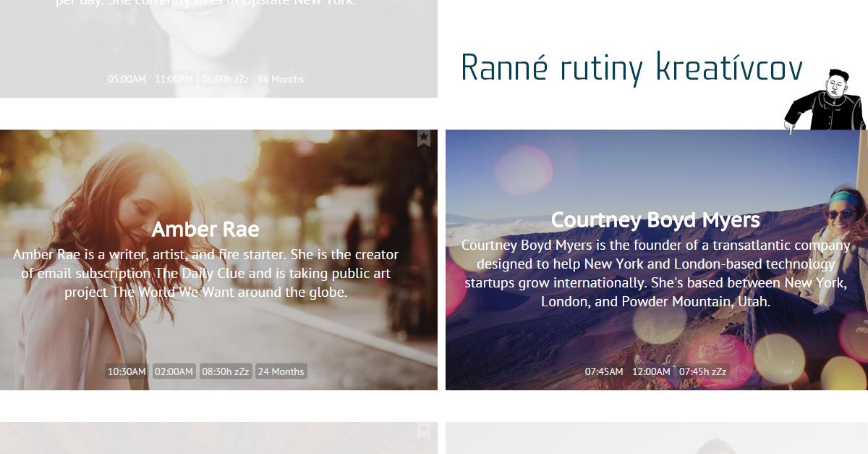Click the 02:00AM bedtime tag
Screen dimensions: 868x454
[x=174, y=371]
